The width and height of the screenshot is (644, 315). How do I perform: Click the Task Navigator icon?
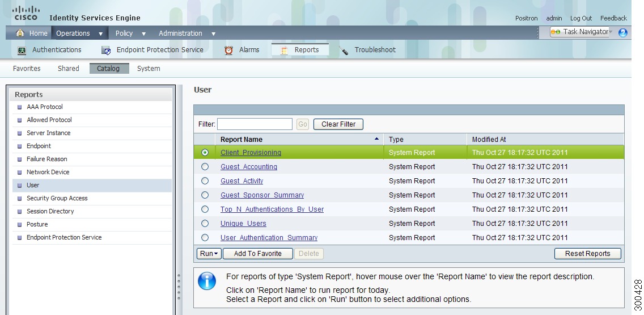click(556, 32)
